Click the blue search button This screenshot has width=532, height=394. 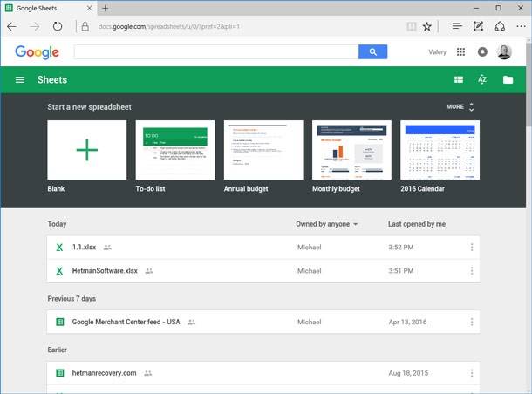373,52
